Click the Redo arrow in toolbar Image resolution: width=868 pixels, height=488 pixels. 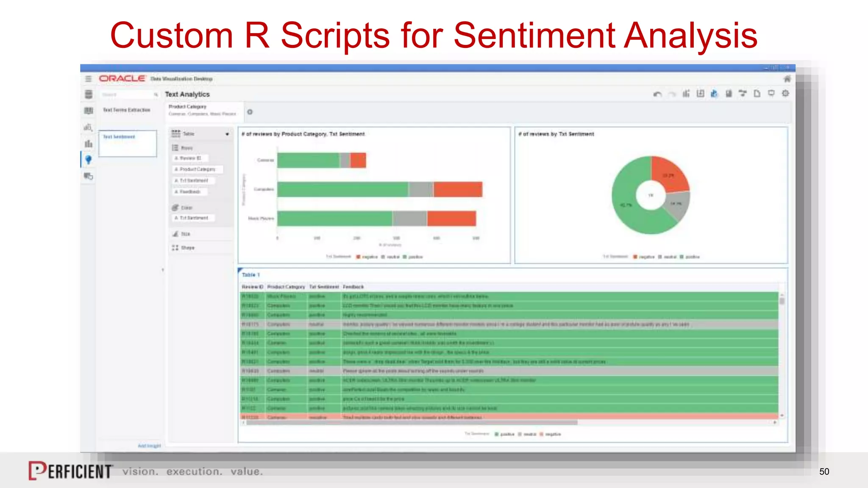(x=672, y=94)
